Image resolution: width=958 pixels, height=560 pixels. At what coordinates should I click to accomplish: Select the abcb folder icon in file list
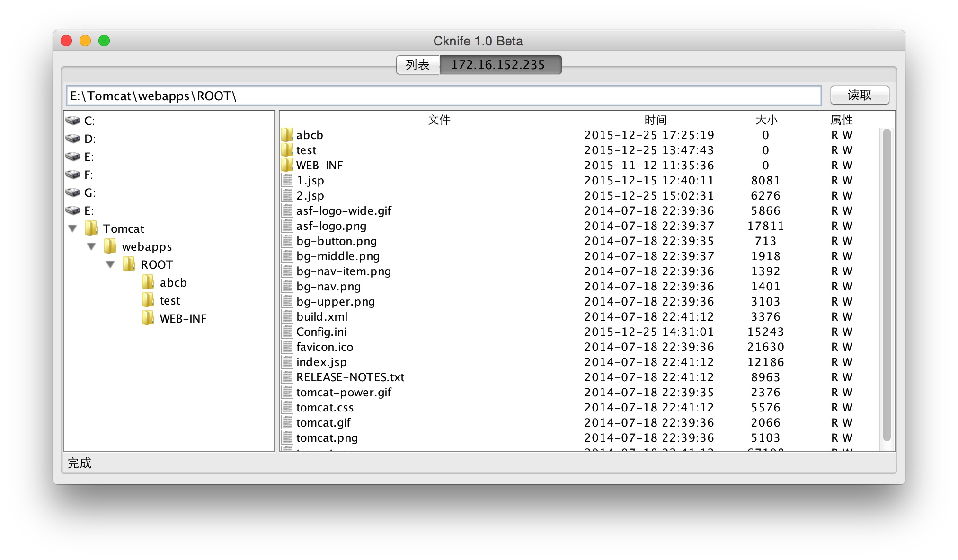pyautogui.click(x=287, y=135)
